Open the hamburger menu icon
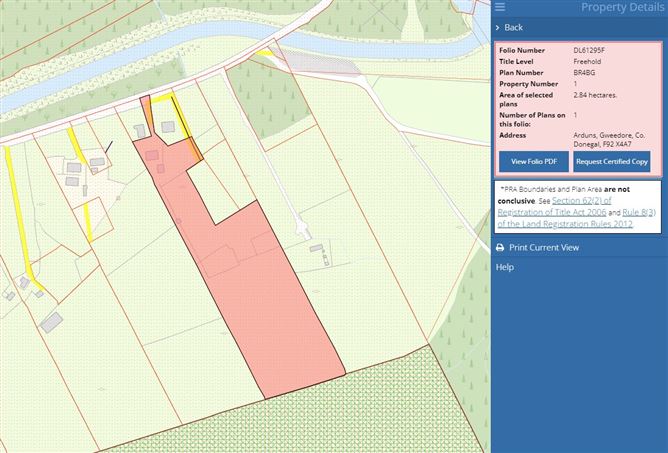 point(500,8)
